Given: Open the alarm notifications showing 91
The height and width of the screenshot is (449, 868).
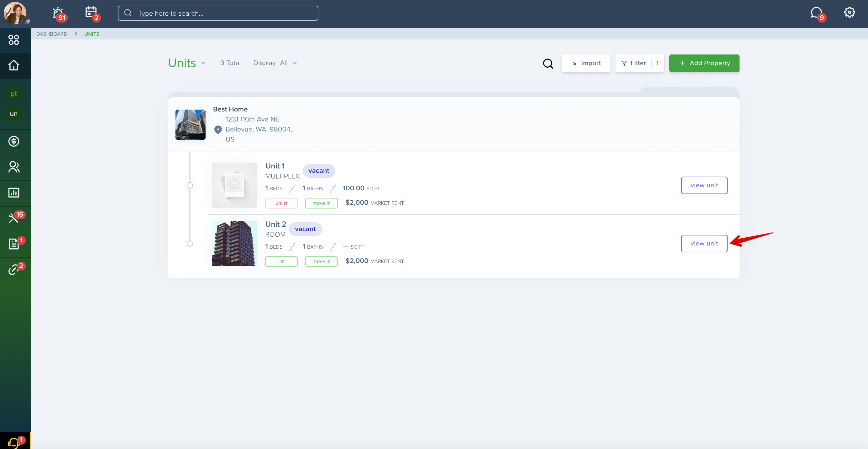Looking at the screenshot, I should (x=59, y=14).
